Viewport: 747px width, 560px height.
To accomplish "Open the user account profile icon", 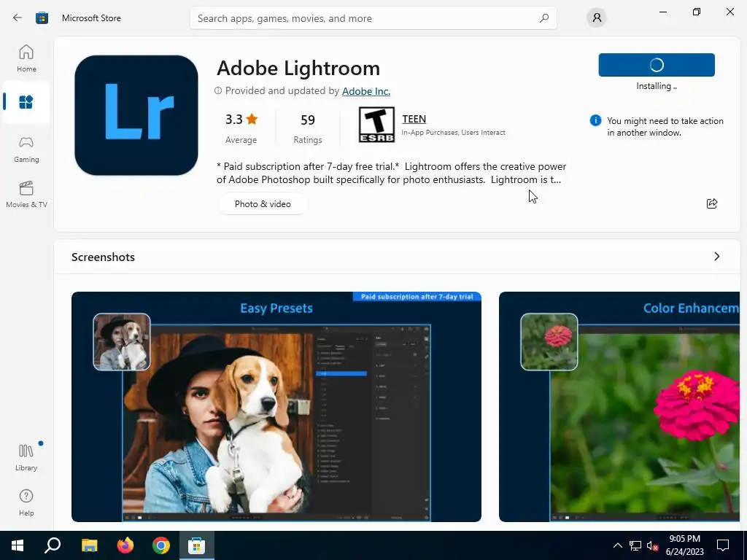I will (597, 18).
